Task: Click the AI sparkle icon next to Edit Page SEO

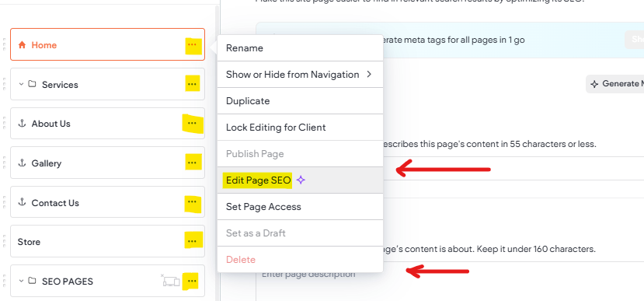Action: (301, 180)
